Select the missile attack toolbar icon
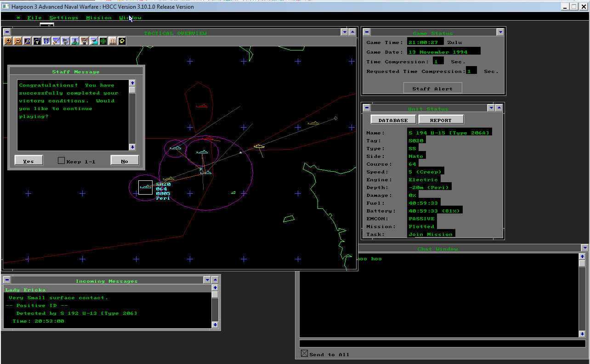Image resolution: width=590 pixels, height=364 pixels. [56, 41]
